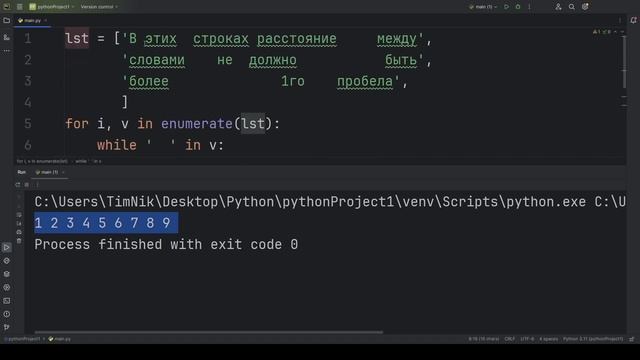Click the 'enumerate' word in line 5
The image size is (640, 360).
[x=197, y=124]
